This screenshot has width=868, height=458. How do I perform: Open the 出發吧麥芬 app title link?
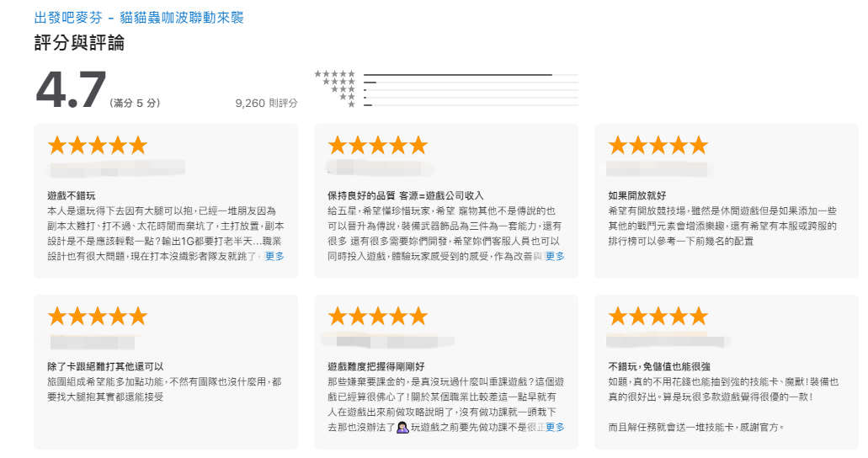click(139, 17)
